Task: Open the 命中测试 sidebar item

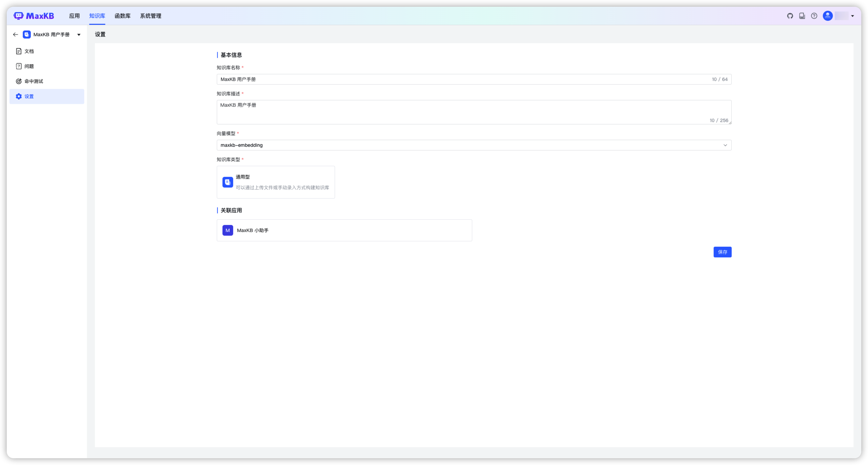Action: coord(33,81)
